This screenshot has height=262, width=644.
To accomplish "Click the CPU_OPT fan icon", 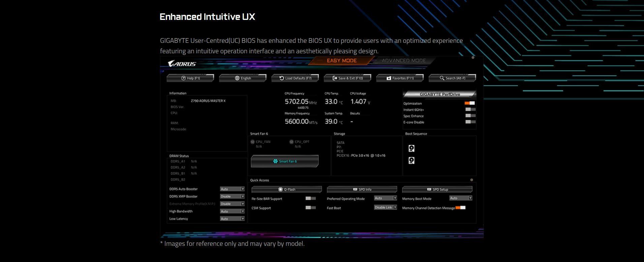I will pos(292,142).
